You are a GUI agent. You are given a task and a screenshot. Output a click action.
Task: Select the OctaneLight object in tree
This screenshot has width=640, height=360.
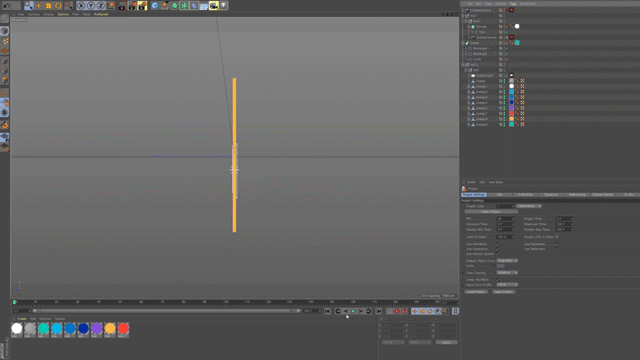484,76
